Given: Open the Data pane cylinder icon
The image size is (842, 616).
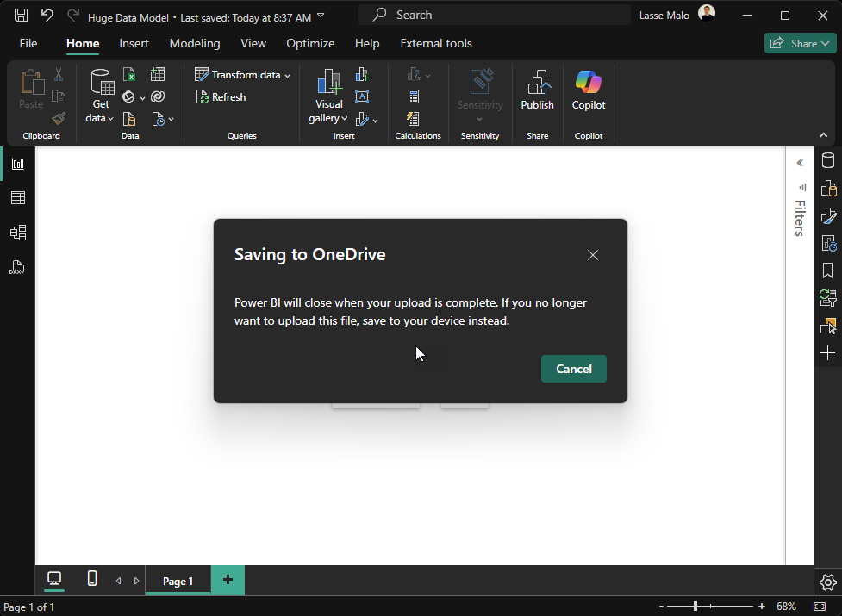Looking at the screenshot, I should 828,160.
